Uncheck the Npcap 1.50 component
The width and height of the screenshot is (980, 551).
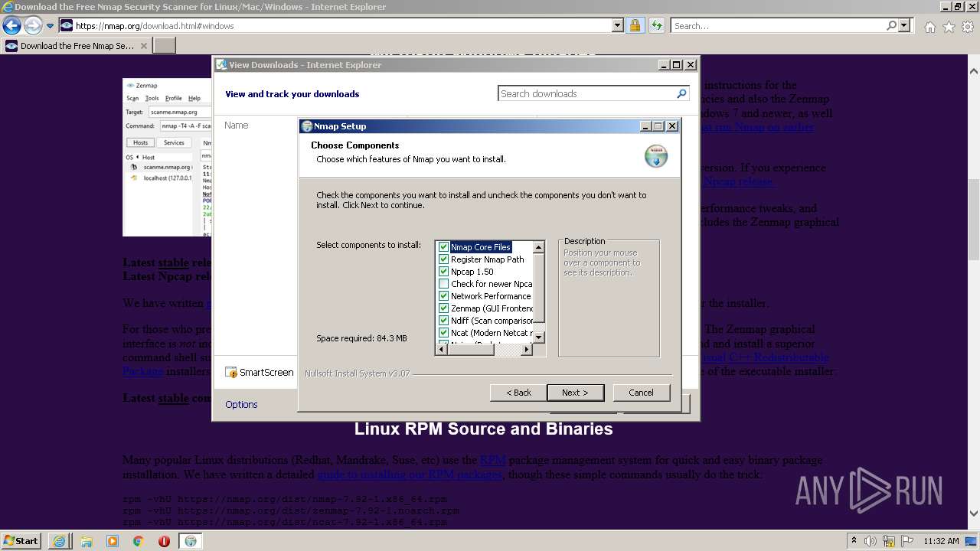point(443,272)
